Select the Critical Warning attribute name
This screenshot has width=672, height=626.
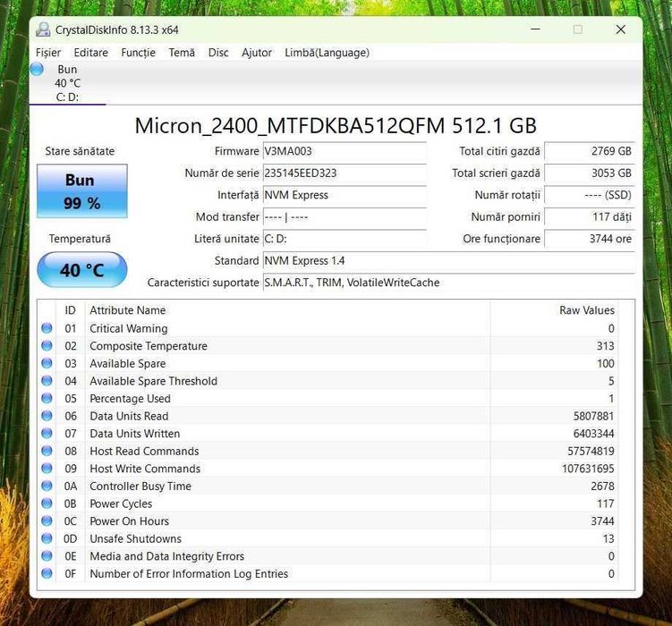click(129, 328)
